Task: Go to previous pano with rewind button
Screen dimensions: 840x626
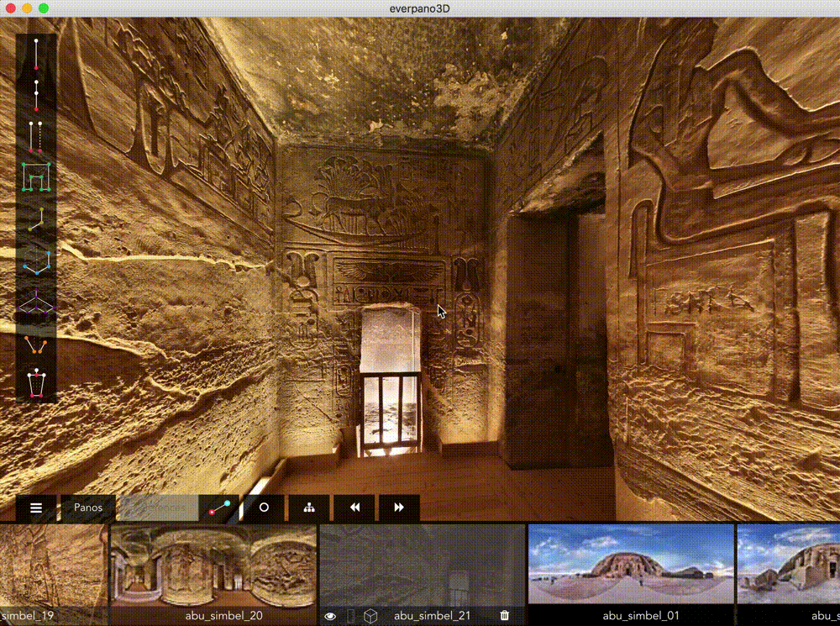Action: (x=354, y=508)
